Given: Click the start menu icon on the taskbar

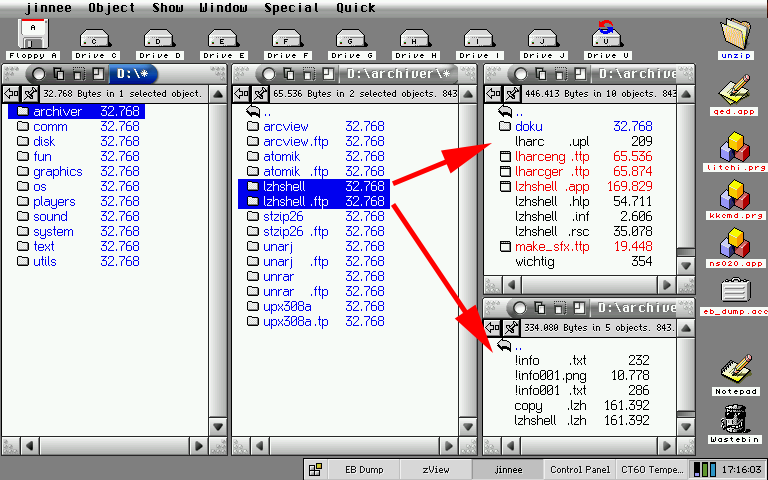Looking at the screenshot, I should tap(315, 469).
